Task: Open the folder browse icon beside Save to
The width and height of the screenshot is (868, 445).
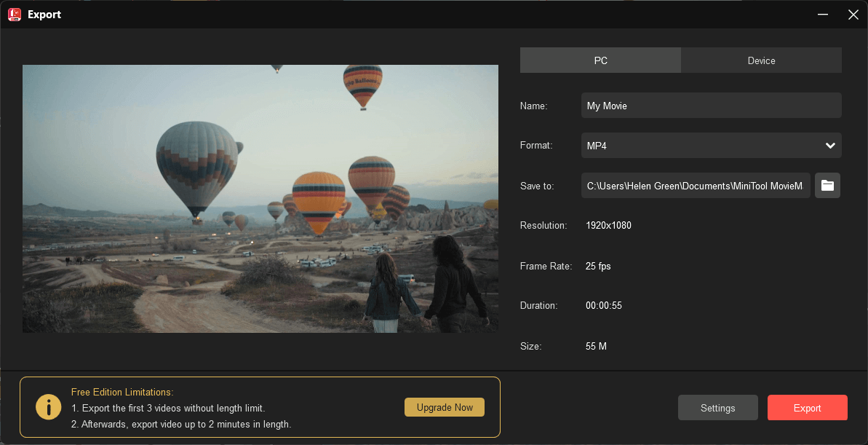Action: 827,186
